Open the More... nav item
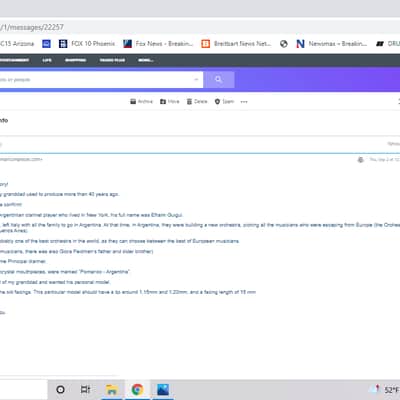Screen dimensions: 400x400 [146, 60]
